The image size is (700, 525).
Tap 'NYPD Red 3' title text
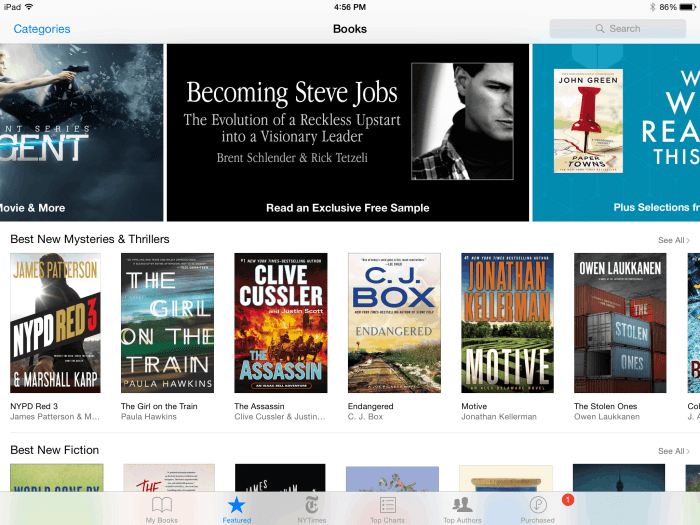(34, 406)
